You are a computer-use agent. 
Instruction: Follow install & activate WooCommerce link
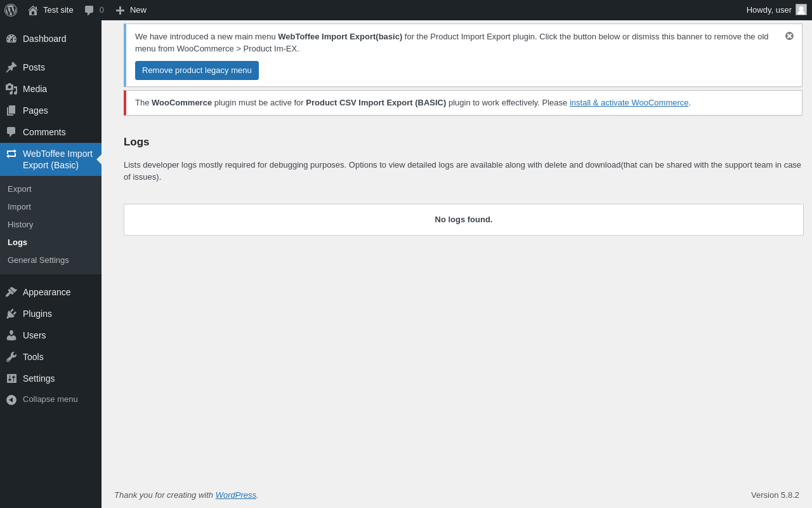click(x=629, y=103)
